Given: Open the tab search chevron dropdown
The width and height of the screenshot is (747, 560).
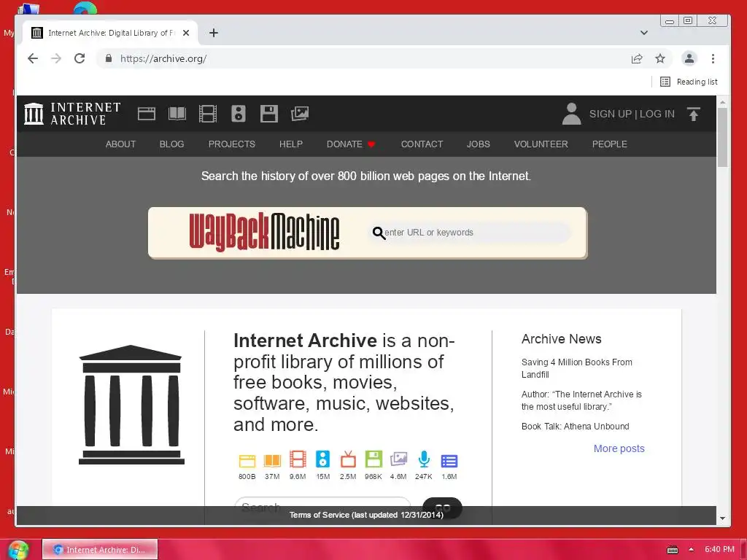Looking at the screenshot, I should [x=644, y=33].
